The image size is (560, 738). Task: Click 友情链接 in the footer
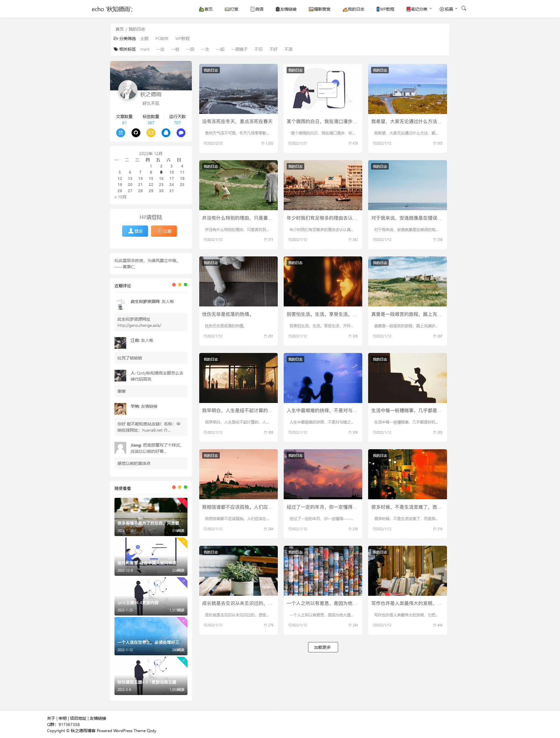tap(98, 718)
